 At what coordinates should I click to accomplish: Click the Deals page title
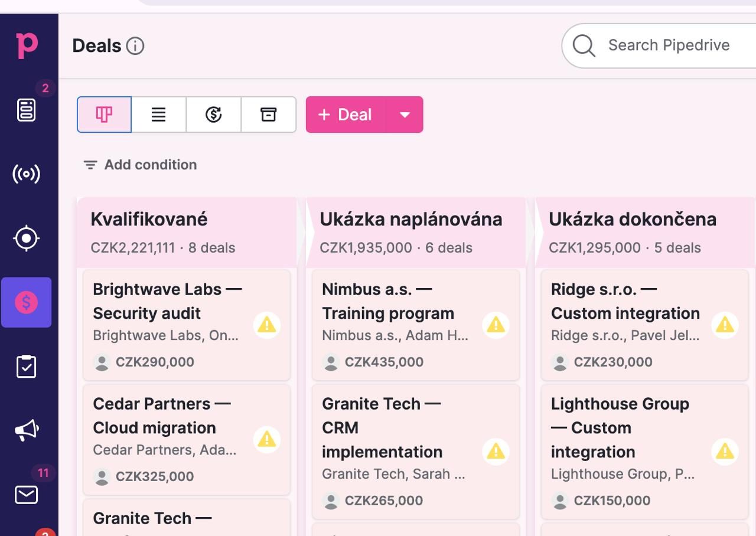tap(97, 46)
